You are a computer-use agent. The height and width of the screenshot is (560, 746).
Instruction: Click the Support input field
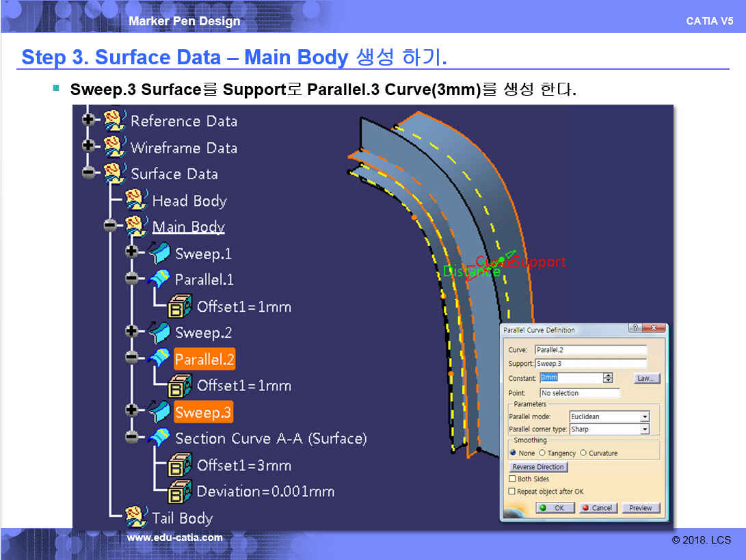[590, 364]
